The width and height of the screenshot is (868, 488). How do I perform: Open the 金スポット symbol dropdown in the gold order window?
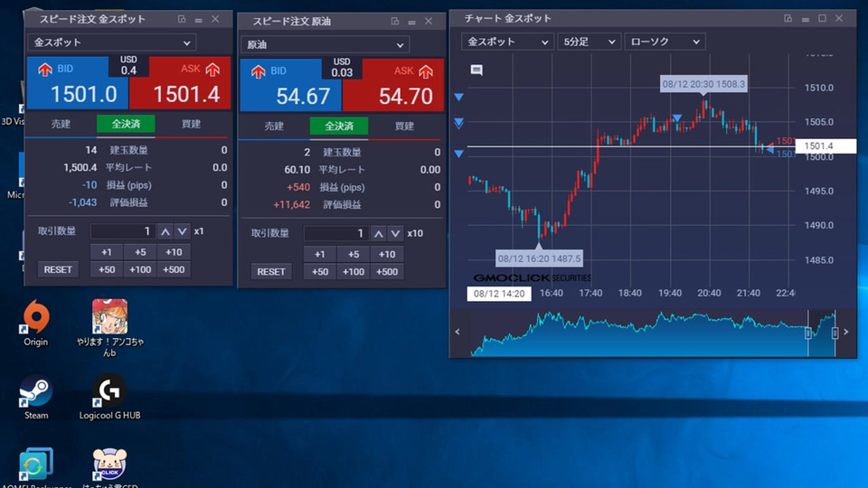coord(112,42)
